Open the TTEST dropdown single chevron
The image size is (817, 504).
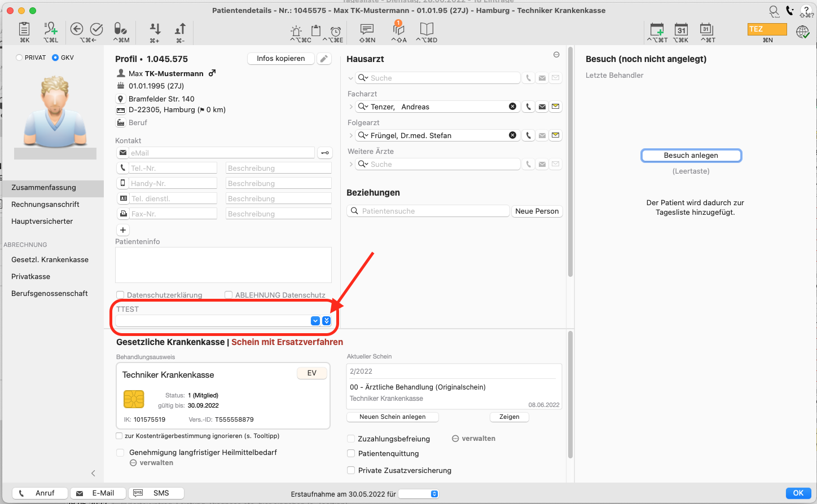click(x=315, y=321)
